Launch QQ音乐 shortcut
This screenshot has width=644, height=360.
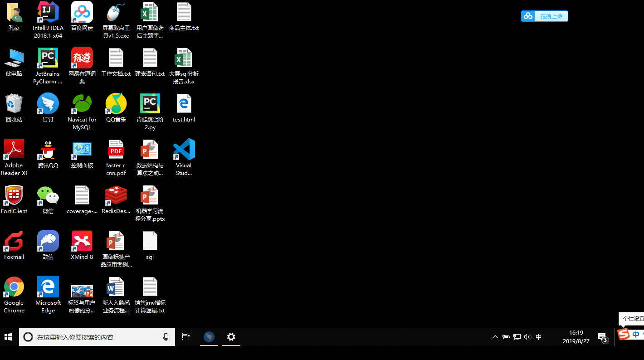pyautogui.click(x=116, y=108)
